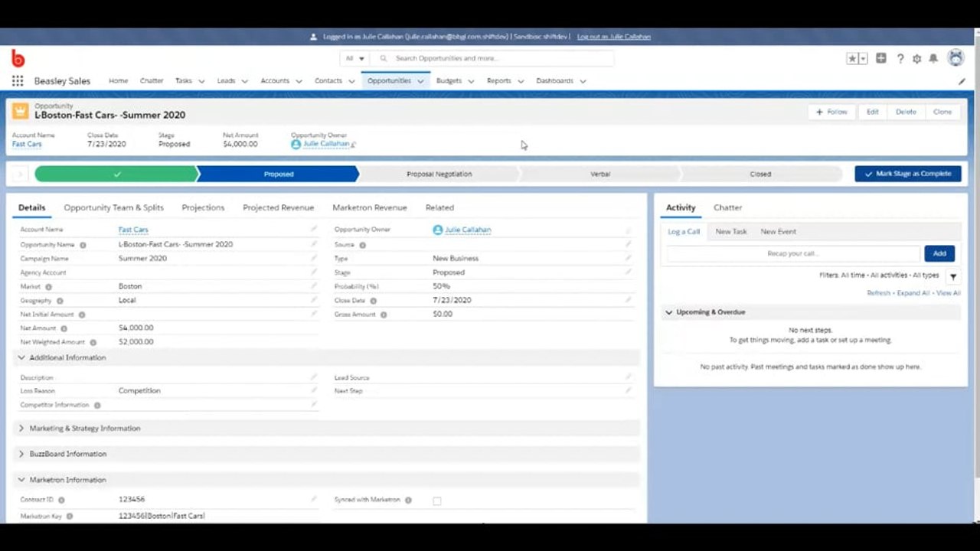Click the pencil next to Geography
980x551 pixels.
[x=313, y=300]
